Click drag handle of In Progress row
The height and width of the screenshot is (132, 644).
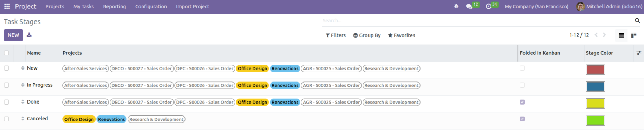(x=23, y=85)
